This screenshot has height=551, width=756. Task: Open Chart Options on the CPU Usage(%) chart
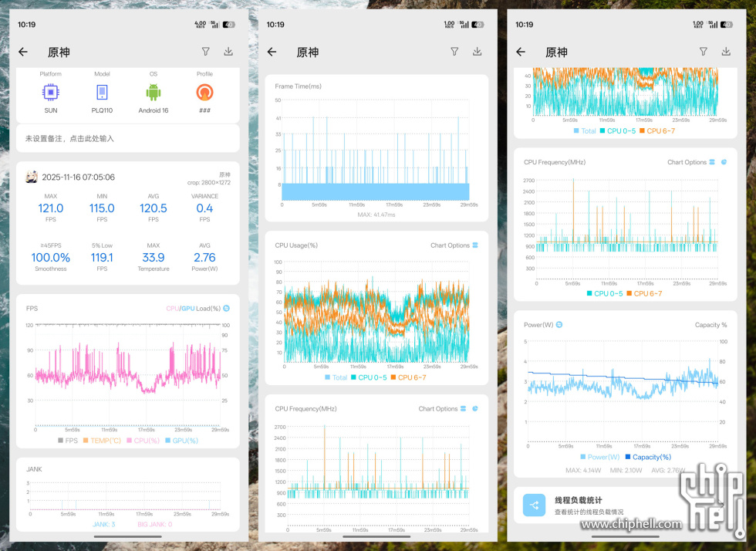[454, 245]
